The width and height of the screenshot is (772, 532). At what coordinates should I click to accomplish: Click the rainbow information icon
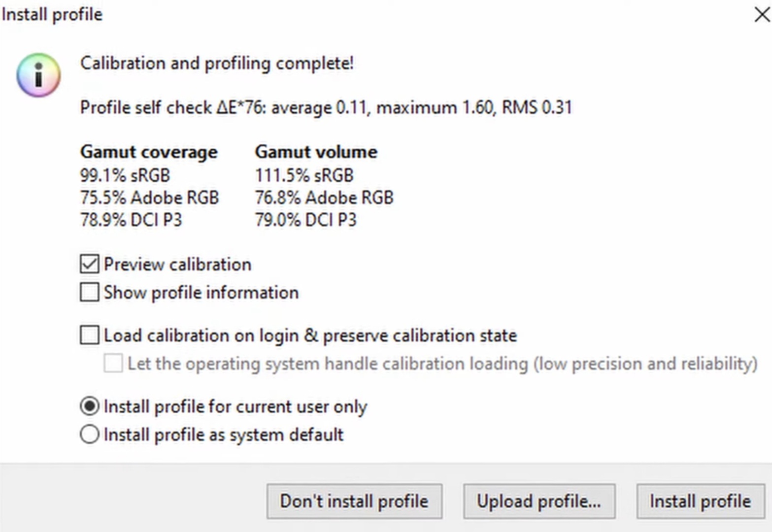38,75
